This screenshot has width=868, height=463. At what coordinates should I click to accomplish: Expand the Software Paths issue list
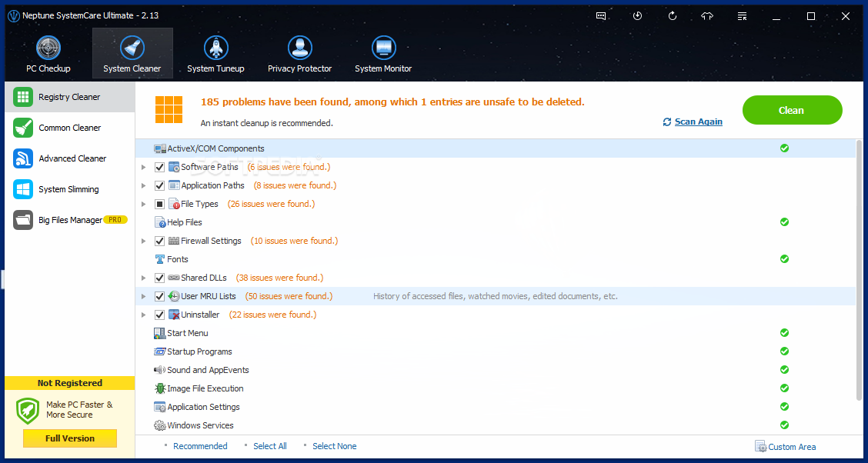(x=143, y=167)
